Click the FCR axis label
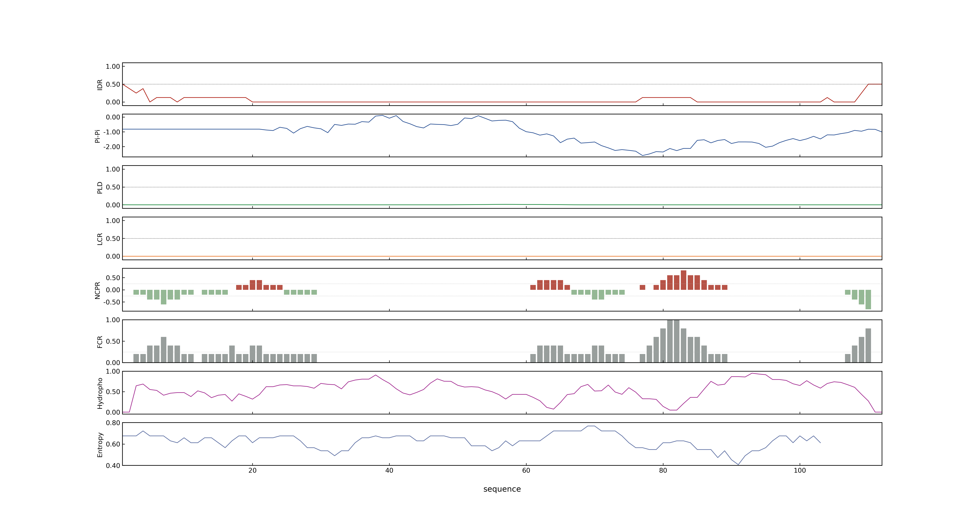Image resolution: width=980 pixels, height=523 pixels. 100,342
